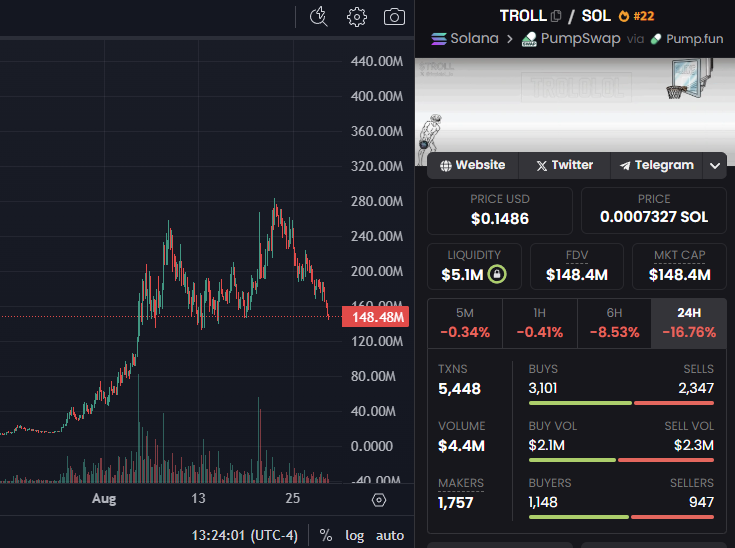The width and height of the screenshot is (735, 548).
Task: Click the SELL VOL value $2.3M
Action: coord(694,445)
